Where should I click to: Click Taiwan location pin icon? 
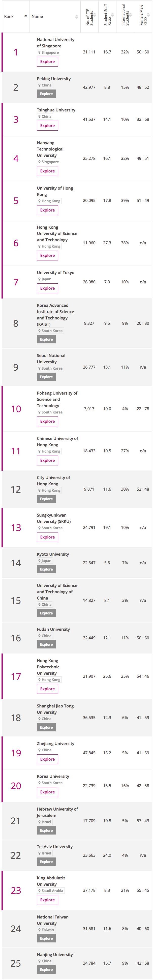[39, 930]
